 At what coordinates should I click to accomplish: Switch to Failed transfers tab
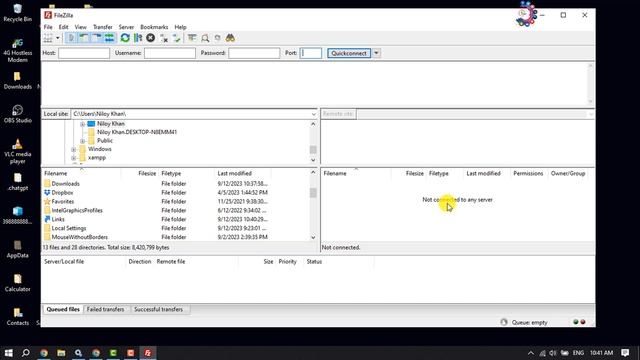(x=105, y=309)
